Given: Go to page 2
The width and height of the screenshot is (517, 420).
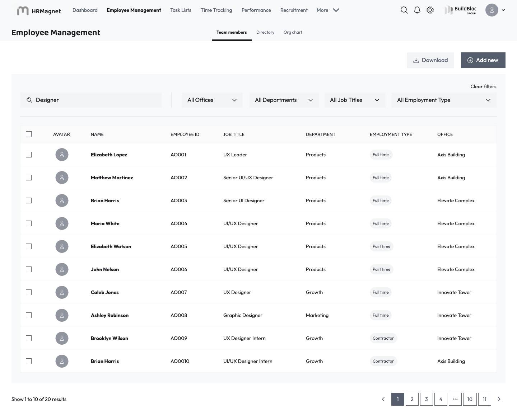Looking at the screenshot, I should [x=412, y=399].
